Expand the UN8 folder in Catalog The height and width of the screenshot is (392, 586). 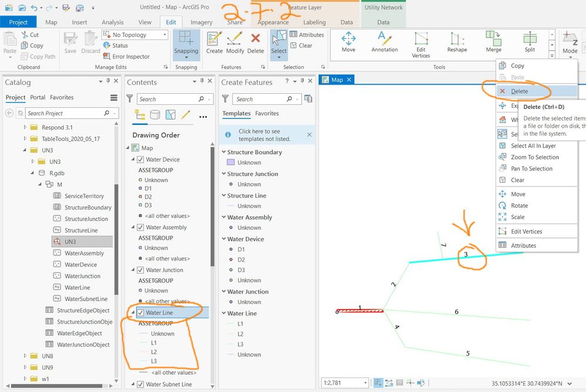coord(25,356)
